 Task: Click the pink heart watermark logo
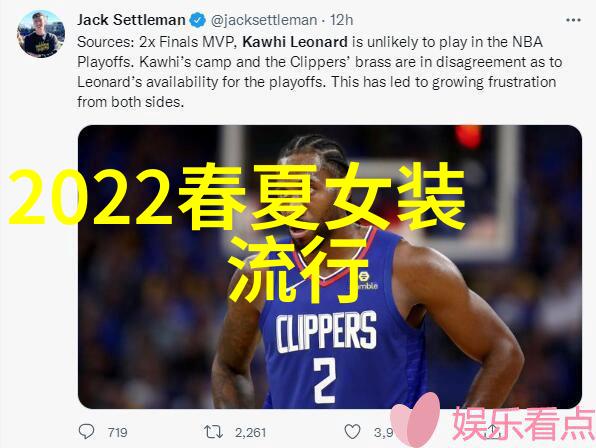coord(416,420)
